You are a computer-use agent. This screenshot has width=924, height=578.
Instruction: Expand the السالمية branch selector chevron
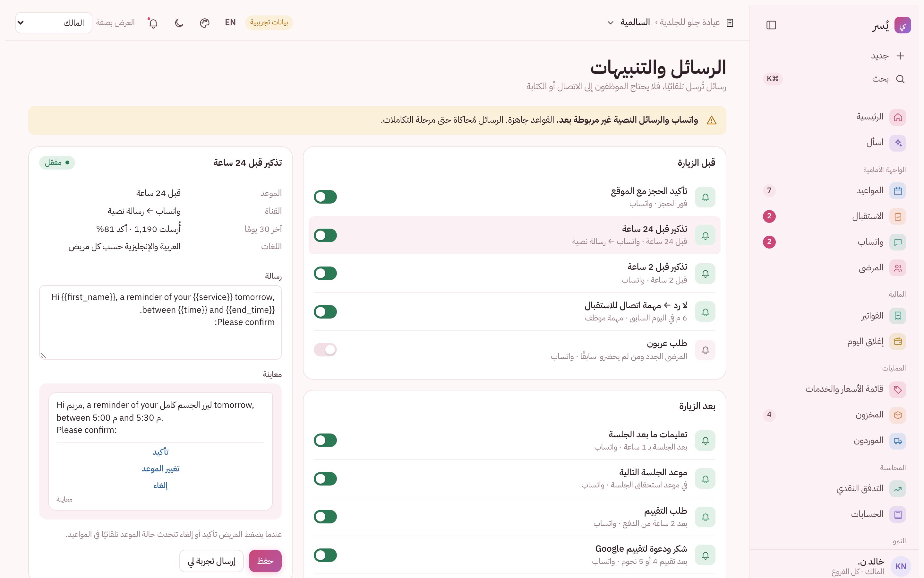(610, 23)
